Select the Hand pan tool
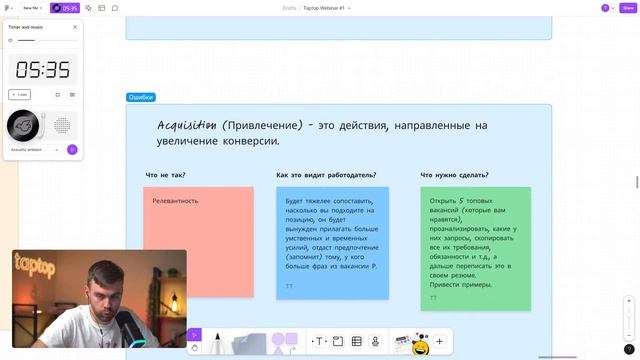640x360 pixels. coord(194,348)
